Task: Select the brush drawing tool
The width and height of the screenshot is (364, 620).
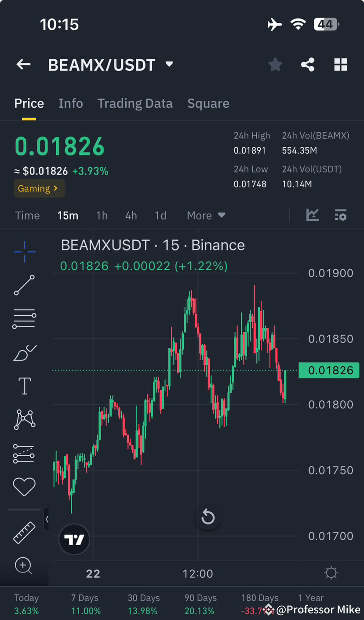Action: pyautogui.click(x=24, y=352)
